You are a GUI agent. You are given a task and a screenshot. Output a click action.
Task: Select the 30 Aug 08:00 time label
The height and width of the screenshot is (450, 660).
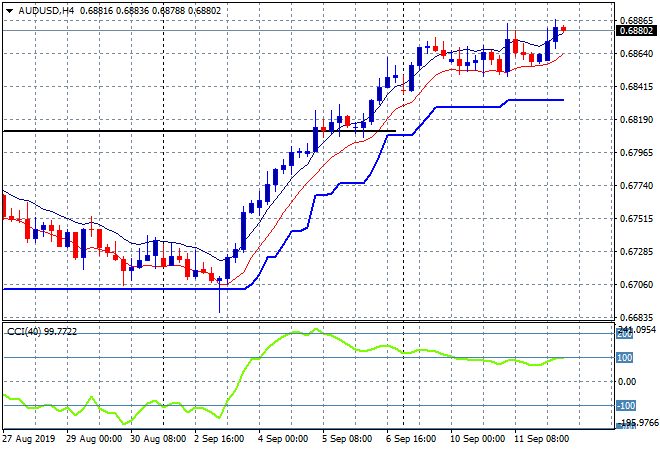coord(158,439)
